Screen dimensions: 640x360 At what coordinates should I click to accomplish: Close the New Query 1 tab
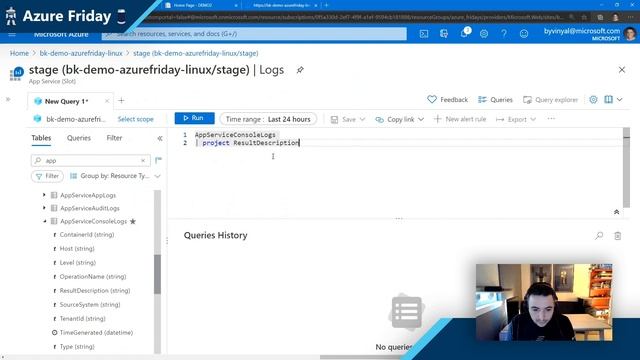[x=107, y=101]
